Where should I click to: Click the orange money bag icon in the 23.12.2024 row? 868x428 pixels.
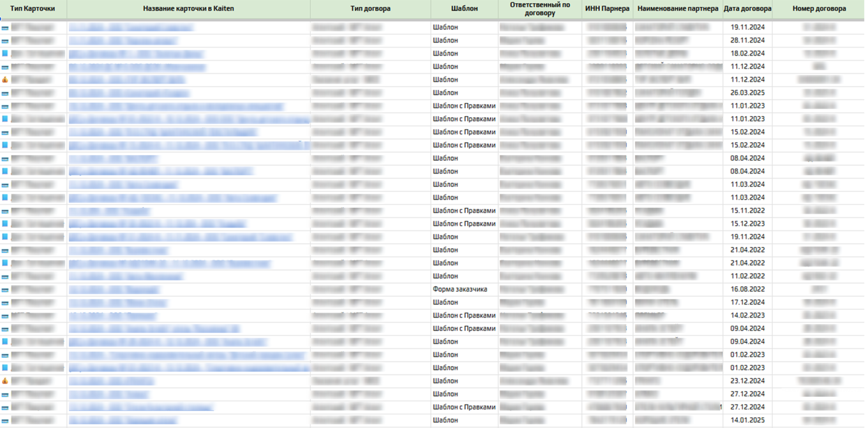pyautogui.click(x=5, y=381)
